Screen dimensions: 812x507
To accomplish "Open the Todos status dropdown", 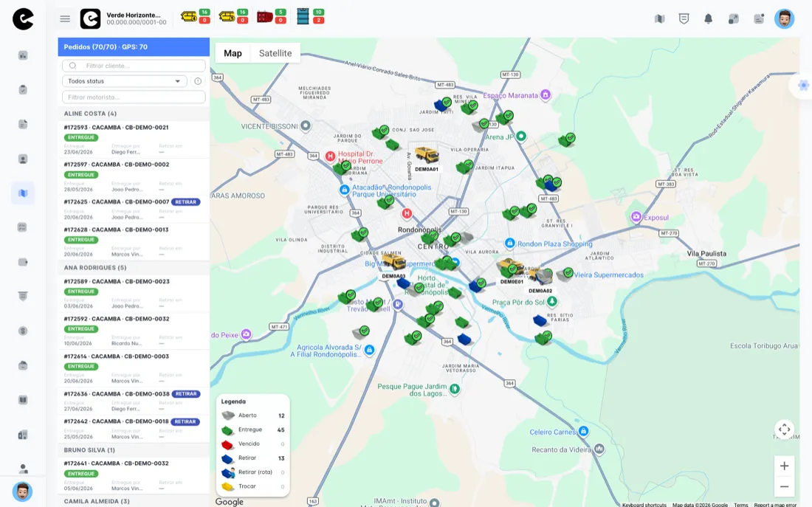I will (x=124, y=81).
